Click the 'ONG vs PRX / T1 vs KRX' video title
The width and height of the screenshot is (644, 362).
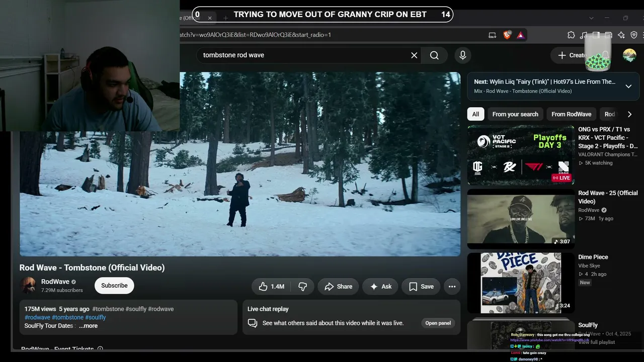click(x=608, y=138)
